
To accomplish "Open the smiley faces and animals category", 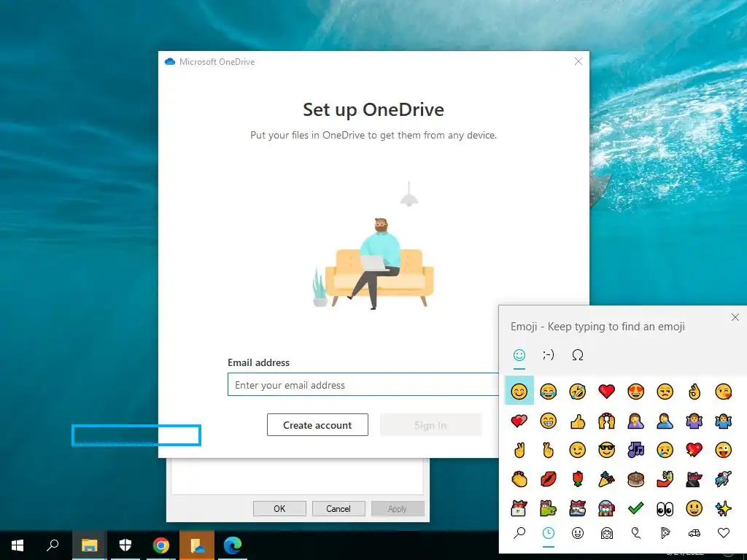I will [578, 533].
